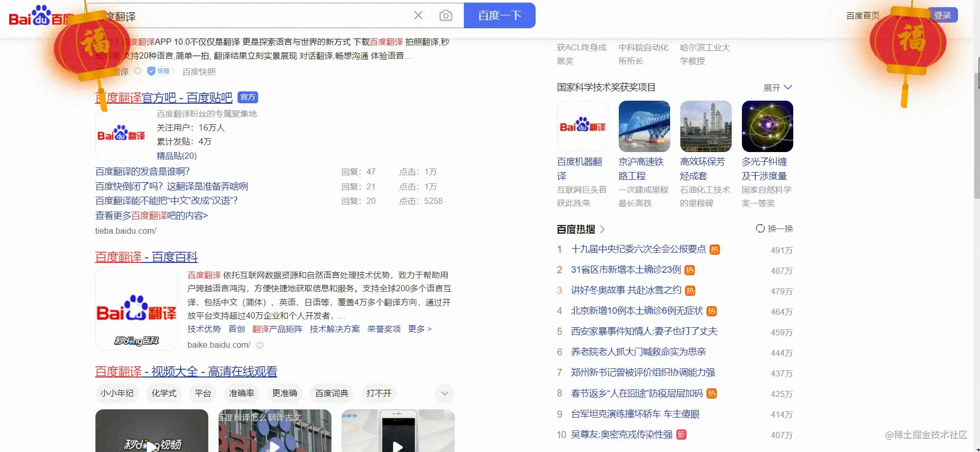
Task: Select the 准确率 video filter tab
Action: click(241, 393)
